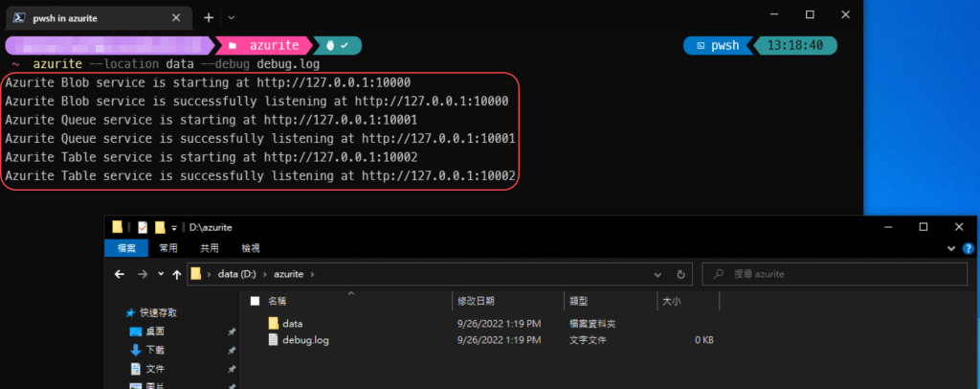Viewport: 980px width, 389px height.
Task: Select the 'pwsh in azurite' terminal tab
Action: pos(100,18)
